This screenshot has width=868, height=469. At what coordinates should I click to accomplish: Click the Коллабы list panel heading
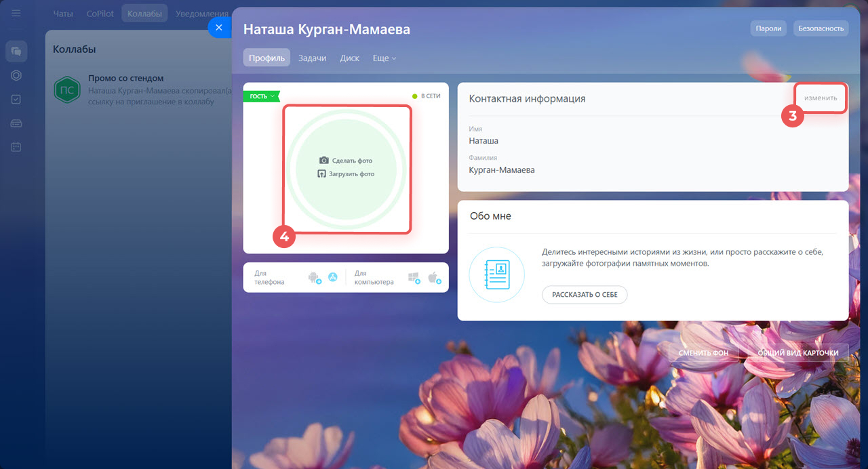click(x=75, y=49)
